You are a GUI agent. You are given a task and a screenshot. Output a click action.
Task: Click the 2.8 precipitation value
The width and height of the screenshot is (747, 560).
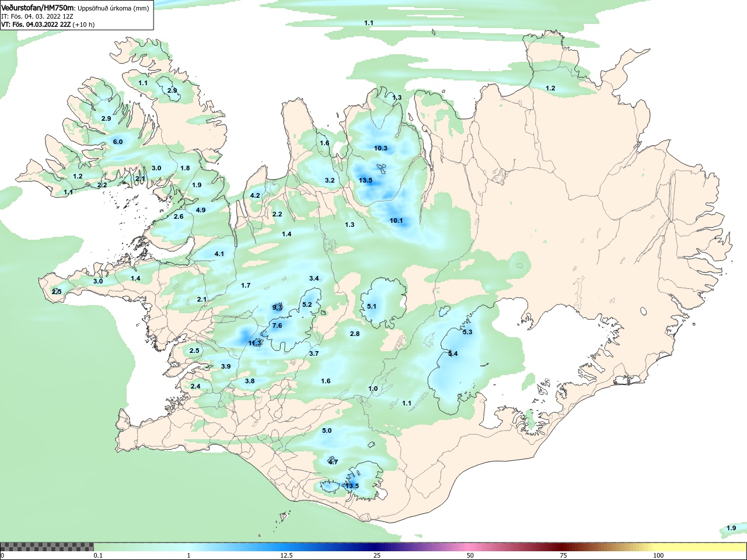[x=355, y=334]
